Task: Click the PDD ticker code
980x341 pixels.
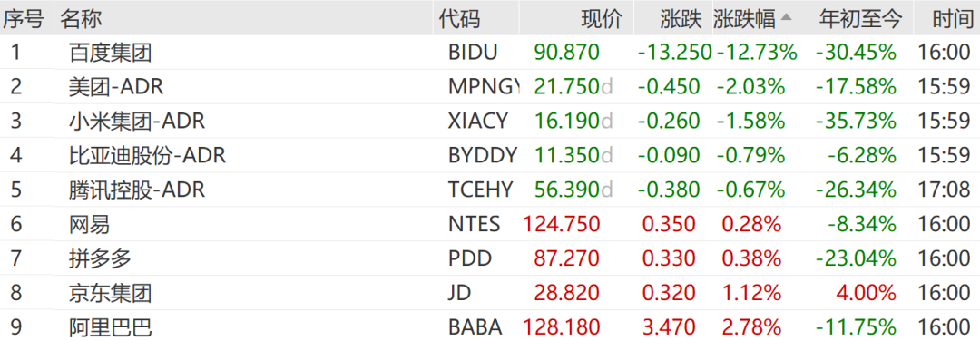Action: click(470, 258)
